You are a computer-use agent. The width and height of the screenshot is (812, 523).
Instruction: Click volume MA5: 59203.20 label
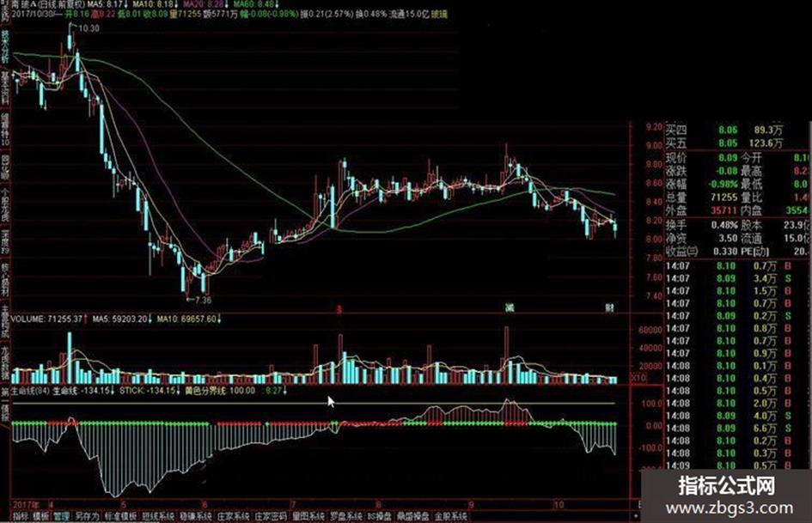click(x=122, y=319)
